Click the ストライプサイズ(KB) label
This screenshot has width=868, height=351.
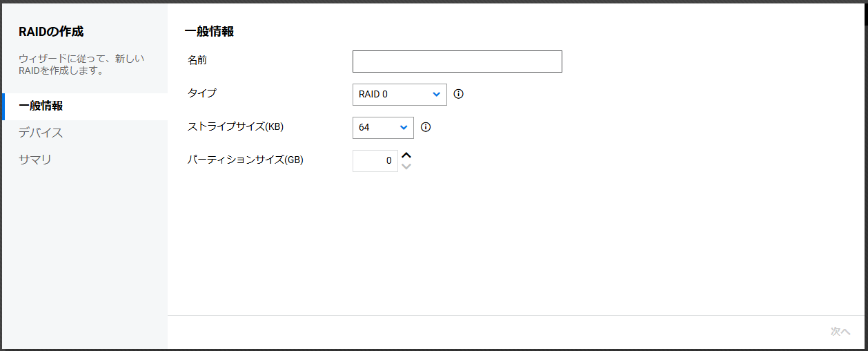pyautogui.click(x=235, y=126)
